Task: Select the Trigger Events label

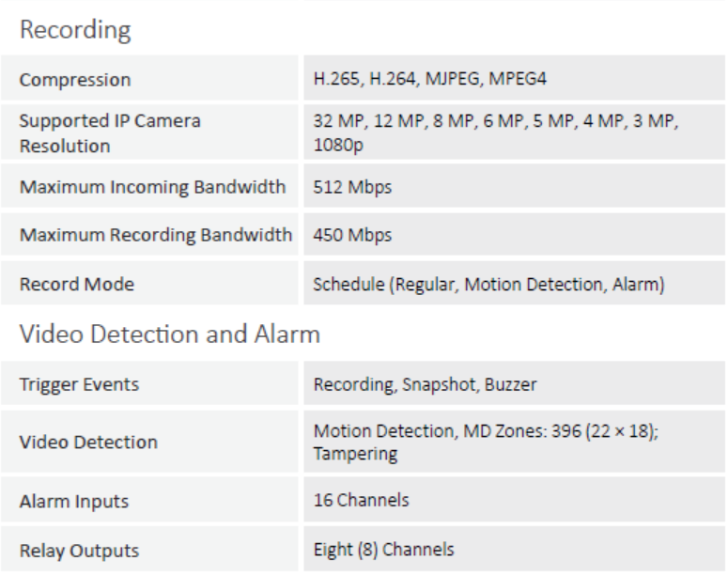Action: click(x=79, y=384)
